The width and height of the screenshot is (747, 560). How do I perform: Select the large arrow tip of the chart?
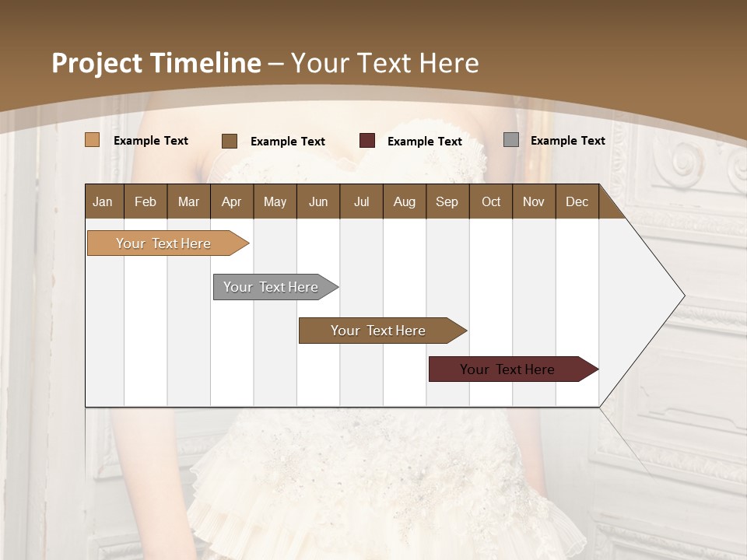click(646, 296)
